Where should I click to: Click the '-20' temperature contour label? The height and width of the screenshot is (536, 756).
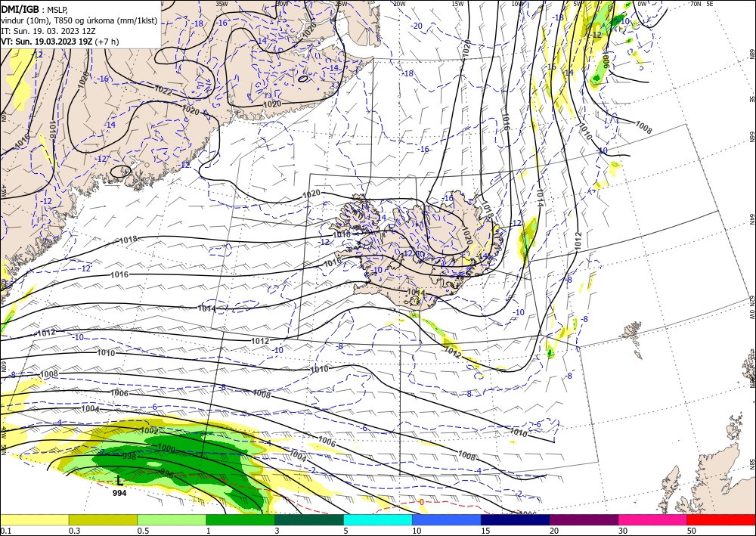[417, 26]
